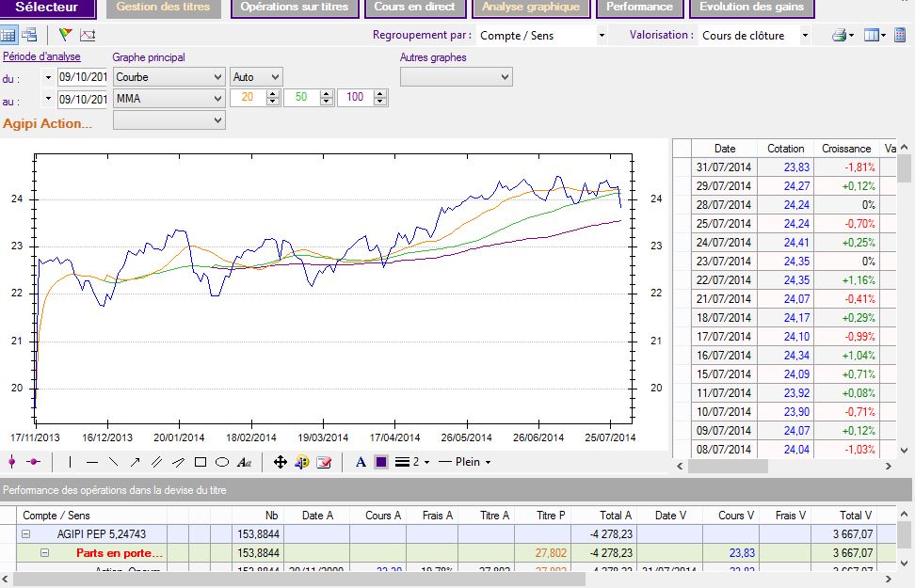
Task: Select the rectangle drawing tool
Action: (x=201, y=462)
